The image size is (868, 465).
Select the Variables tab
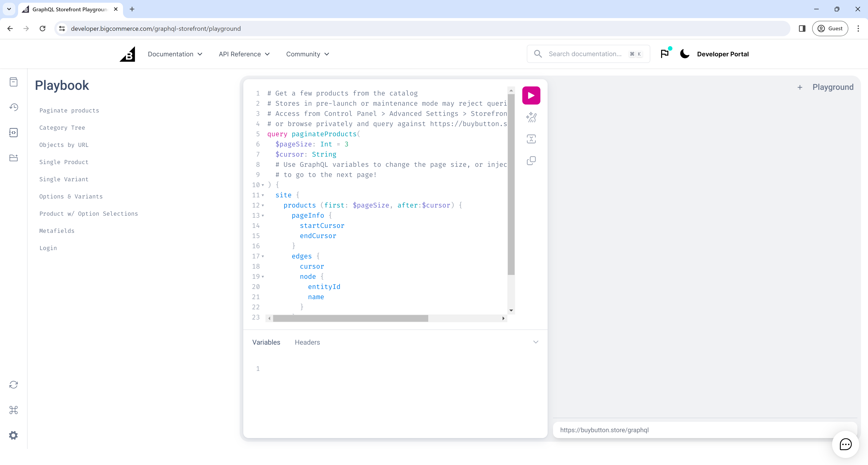click(x=266, y=342)
